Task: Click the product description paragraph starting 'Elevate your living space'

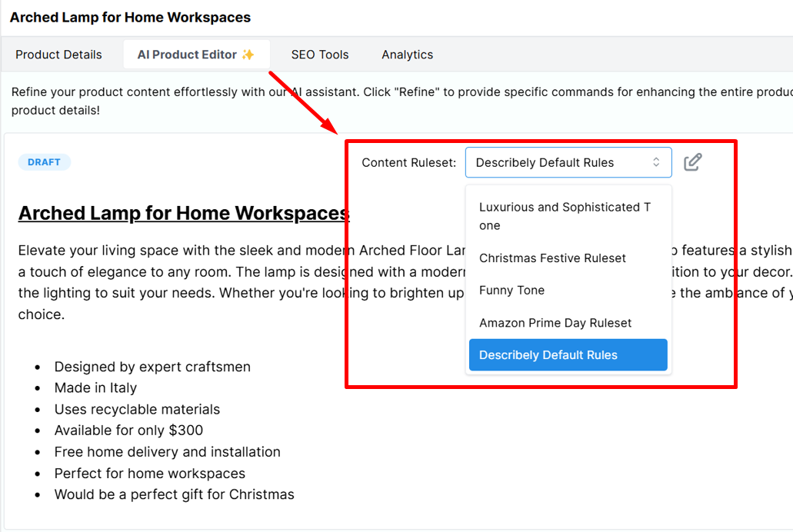Action: pos(405,282)
